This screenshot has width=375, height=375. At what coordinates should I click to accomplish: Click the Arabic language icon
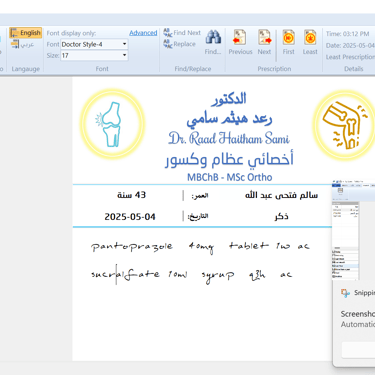[15, 44]
